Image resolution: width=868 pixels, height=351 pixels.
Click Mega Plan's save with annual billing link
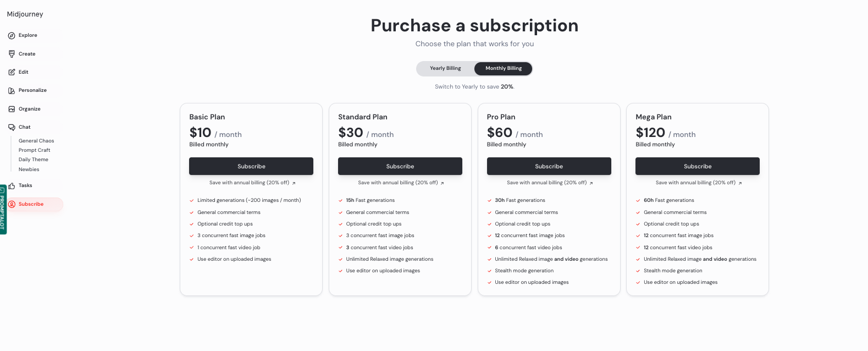(698, 183)
